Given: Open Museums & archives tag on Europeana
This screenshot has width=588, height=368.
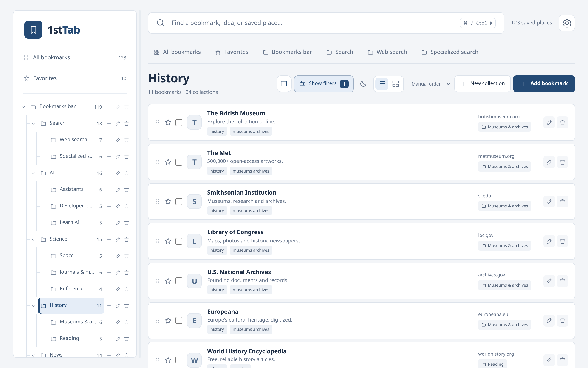Looking at the screenshot, I should point(504,325).
